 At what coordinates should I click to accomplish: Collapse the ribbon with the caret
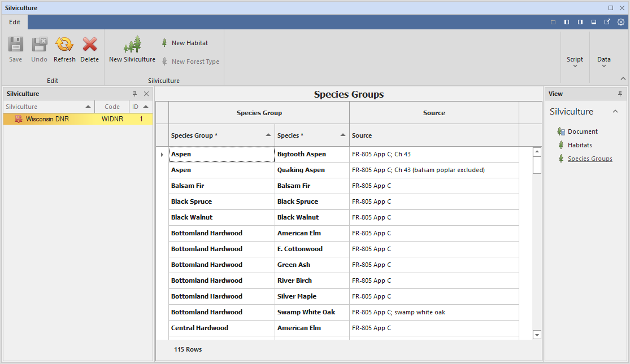(x=623, y=78)
